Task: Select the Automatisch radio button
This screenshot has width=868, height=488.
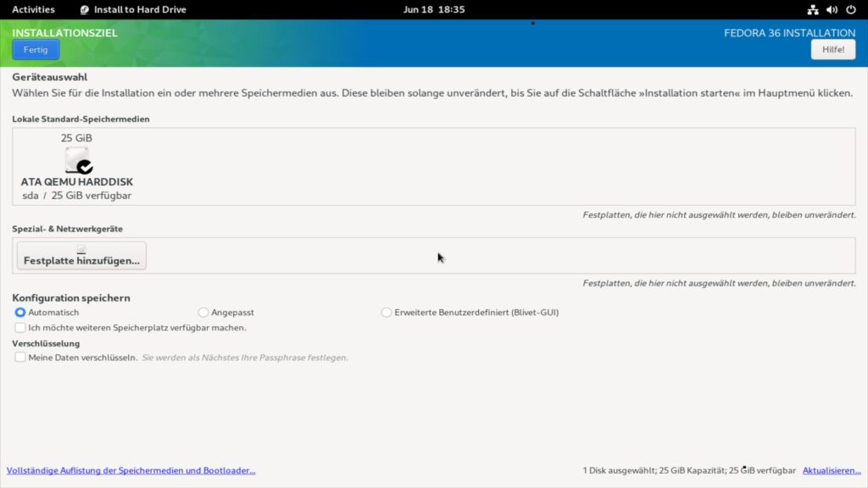Action: coord(20,313)
